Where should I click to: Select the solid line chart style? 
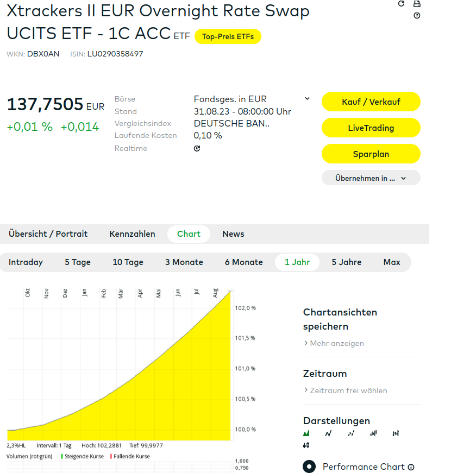[x=328, y=433]
